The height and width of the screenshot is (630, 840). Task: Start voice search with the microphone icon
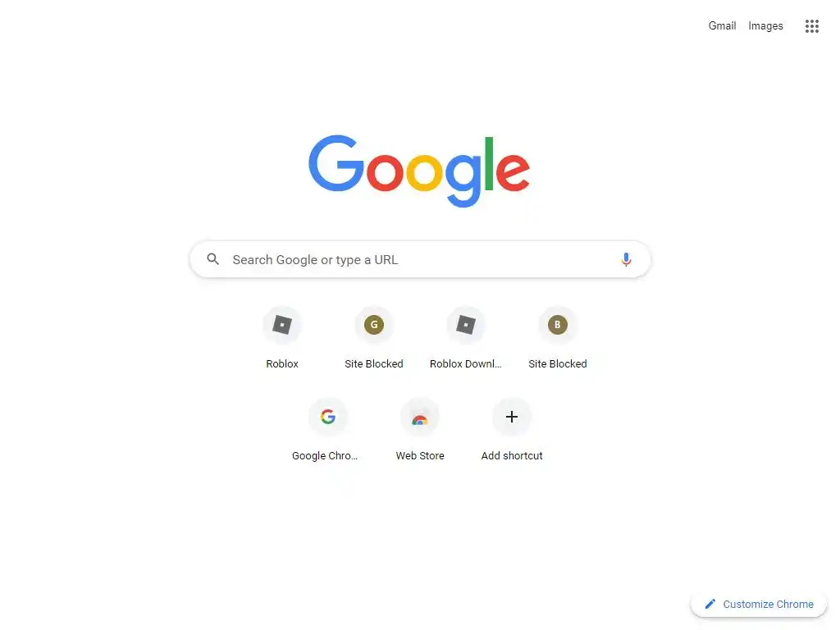click(x=626, y=260)
